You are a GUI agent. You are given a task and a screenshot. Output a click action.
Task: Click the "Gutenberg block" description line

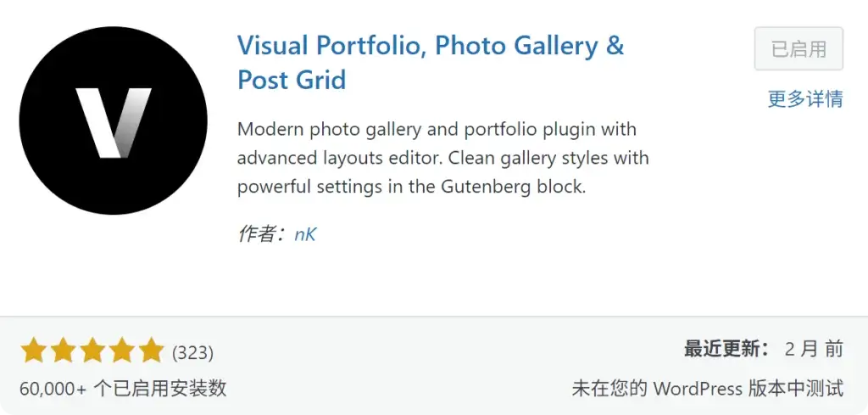tap(411, 186)
